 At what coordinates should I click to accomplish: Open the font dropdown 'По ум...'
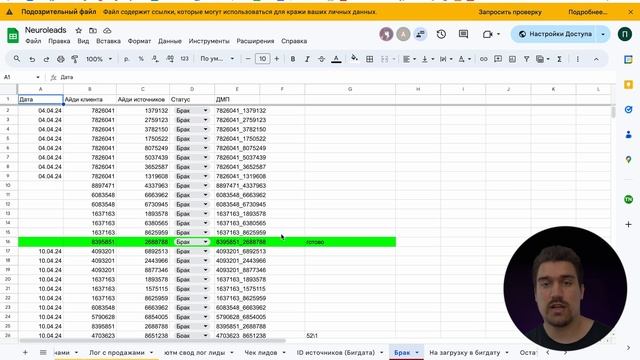pos(217,59)
